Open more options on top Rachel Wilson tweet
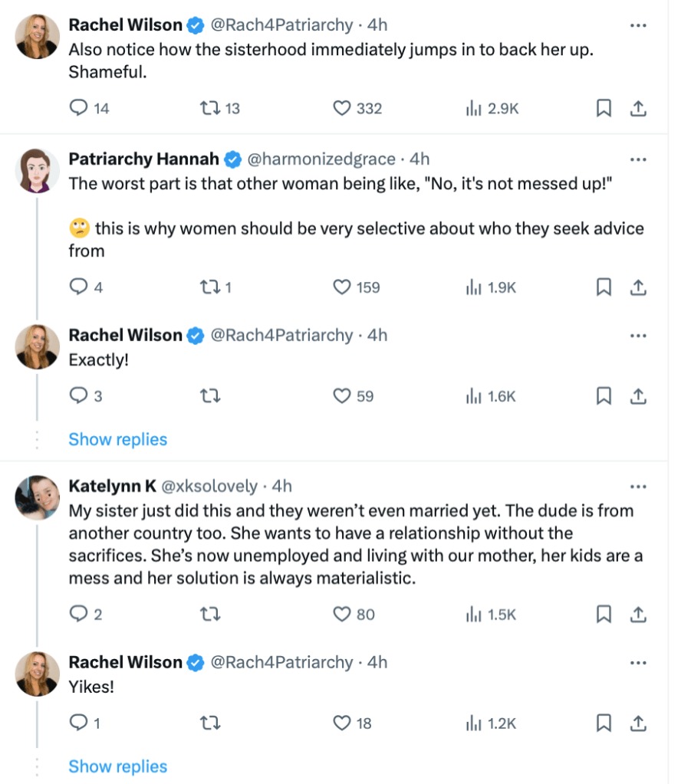The image size is (681, 784). tap(637, 25)
